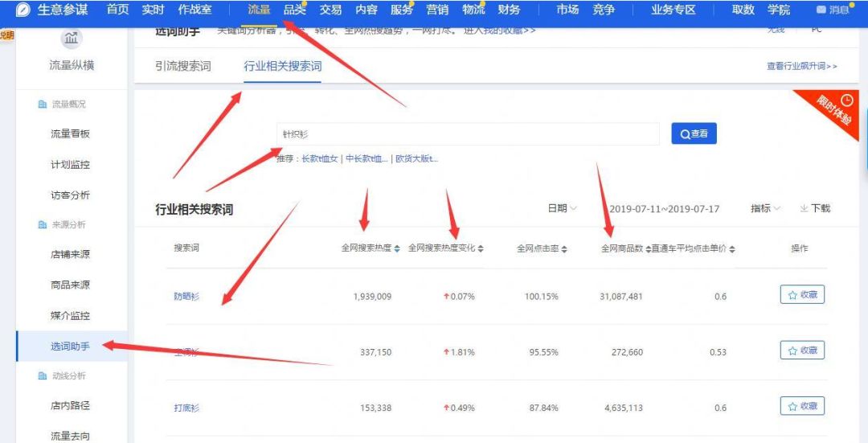868x443 pixels.
Task: Click star icon in 防晒衫 row
Action: click(x=792, y=295)
